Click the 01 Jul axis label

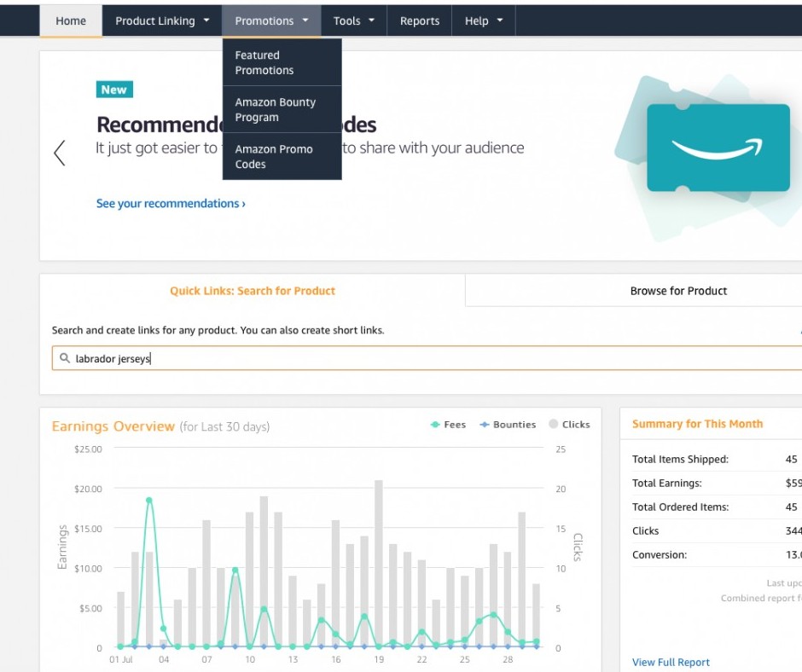(120, 660)
